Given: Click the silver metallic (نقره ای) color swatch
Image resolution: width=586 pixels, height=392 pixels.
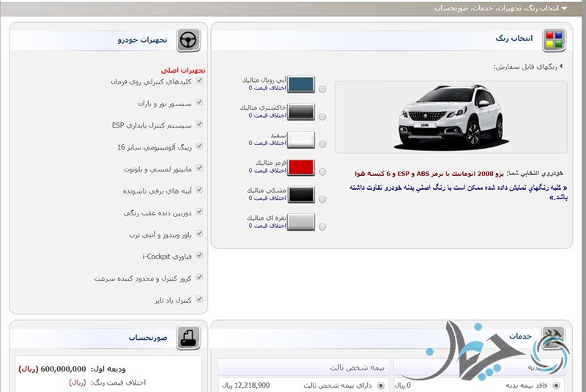Looking at the screenshot, I should 301,222.
